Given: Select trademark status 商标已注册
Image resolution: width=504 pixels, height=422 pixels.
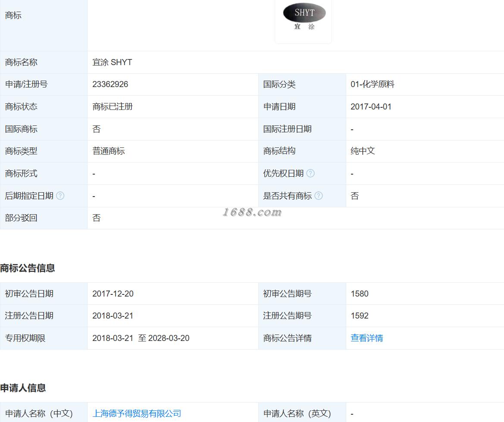Looking at the screenshot, I should pyautogui.click(x=113, y=106).
